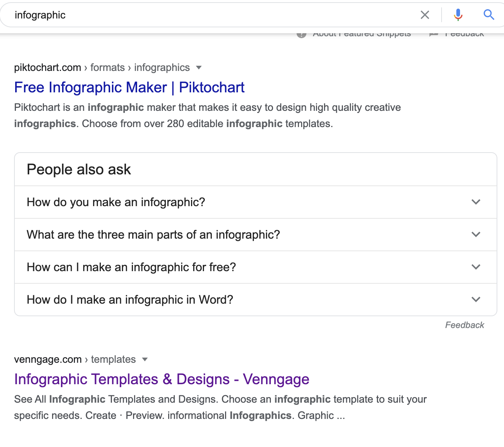The width and height of the screenshot is (504, 447).
Task: Click the blue search magnifier icon
Action: tap(488, 15)
